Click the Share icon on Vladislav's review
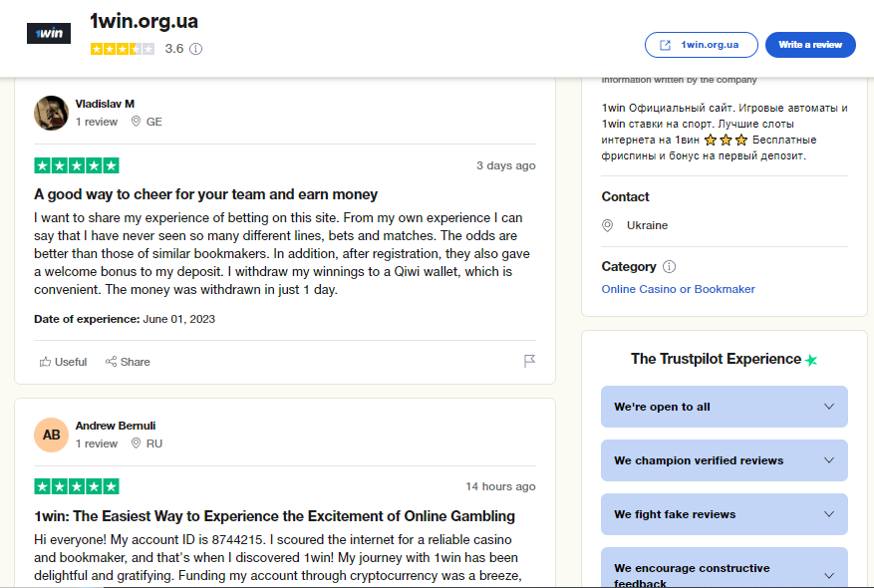874x588 pixels. point(112,362)
